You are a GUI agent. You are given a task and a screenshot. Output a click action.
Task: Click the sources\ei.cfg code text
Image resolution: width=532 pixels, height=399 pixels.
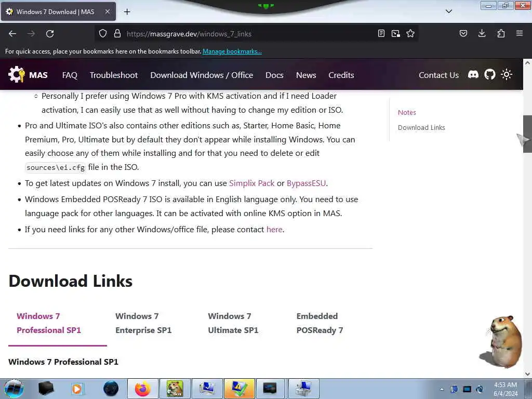[56, 168]
